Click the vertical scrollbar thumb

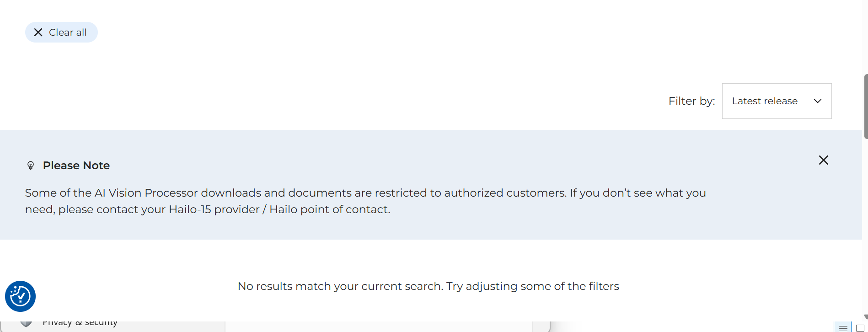(x=865, y=106)
